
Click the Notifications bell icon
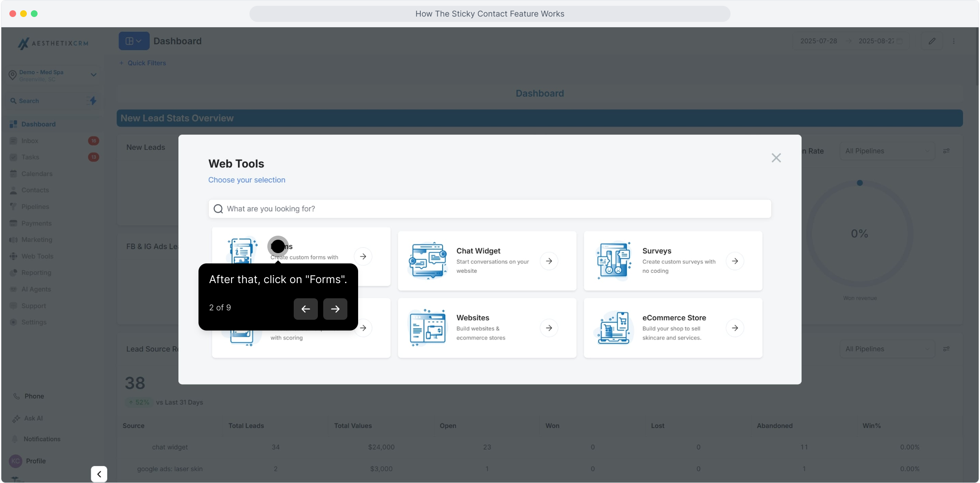tap(15, 439)
